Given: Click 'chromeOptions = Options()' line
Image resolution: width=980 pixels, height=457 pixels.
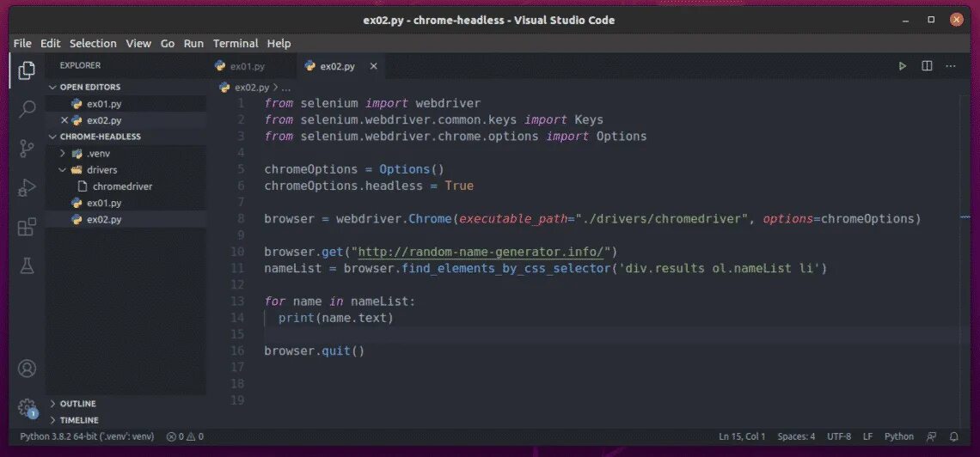Looking at the screenshot, I should pyautogui.click(x=354, y=170).
